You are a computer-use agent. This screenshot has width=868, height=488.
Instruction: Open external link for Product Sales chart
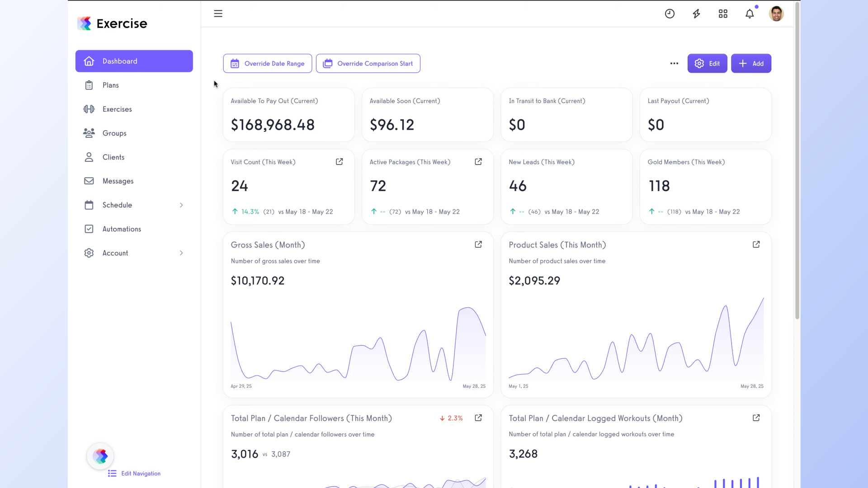coord(756,244)
